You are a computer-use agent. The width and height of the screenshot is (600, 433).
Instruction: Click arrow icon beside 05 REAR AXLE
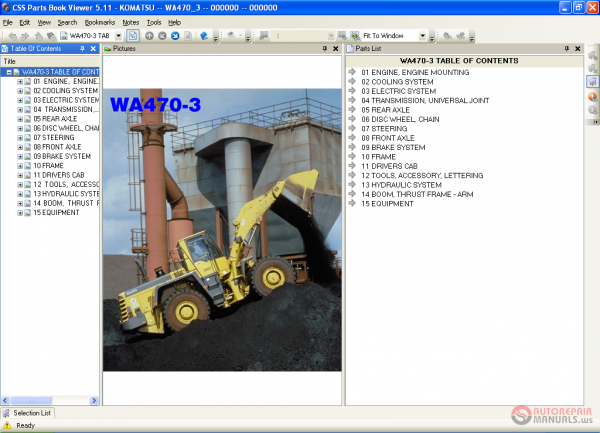[x=352, y=109]
